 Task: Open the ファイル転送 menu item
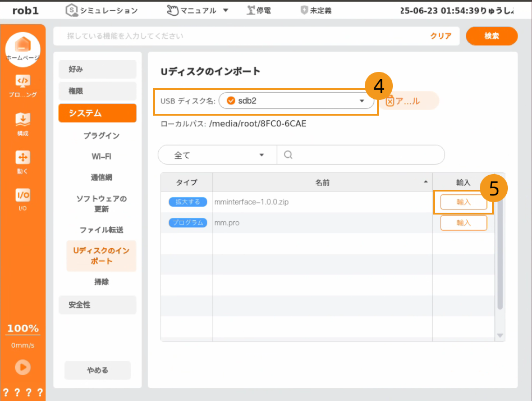click(101, 230)
